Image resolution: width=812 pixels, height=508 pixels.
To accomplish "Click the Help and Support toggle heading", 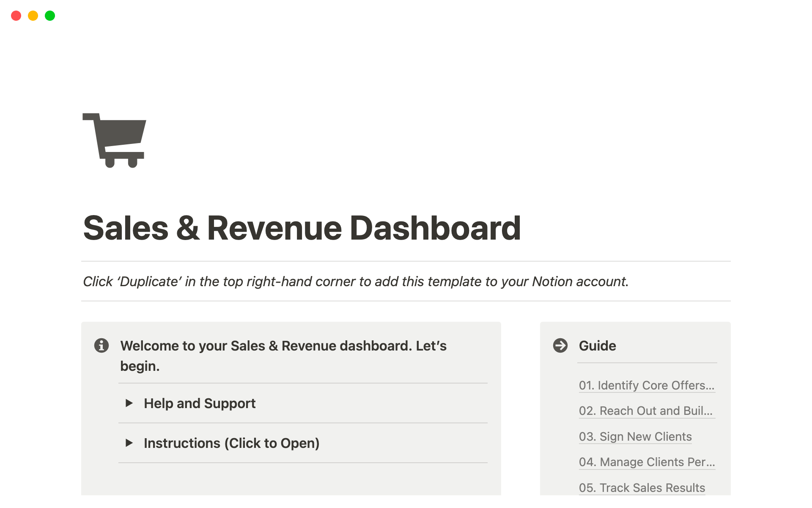I will (x=200, y=403).
